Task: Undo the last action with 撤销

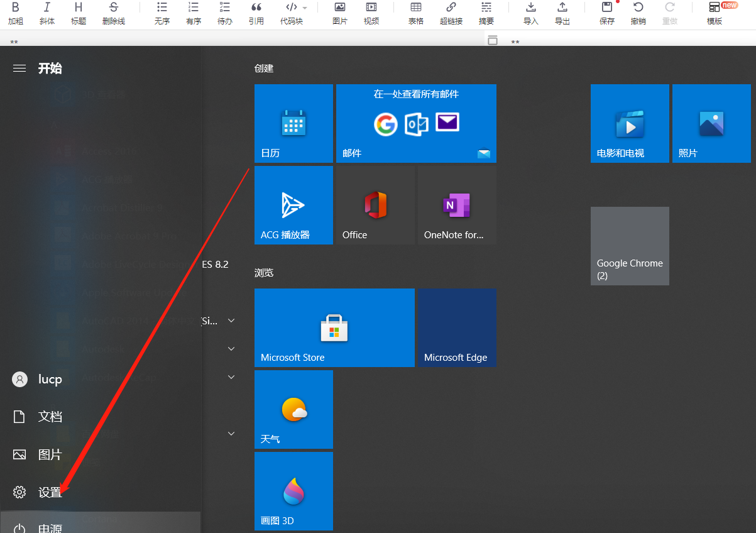Action: tap(638, 14)
